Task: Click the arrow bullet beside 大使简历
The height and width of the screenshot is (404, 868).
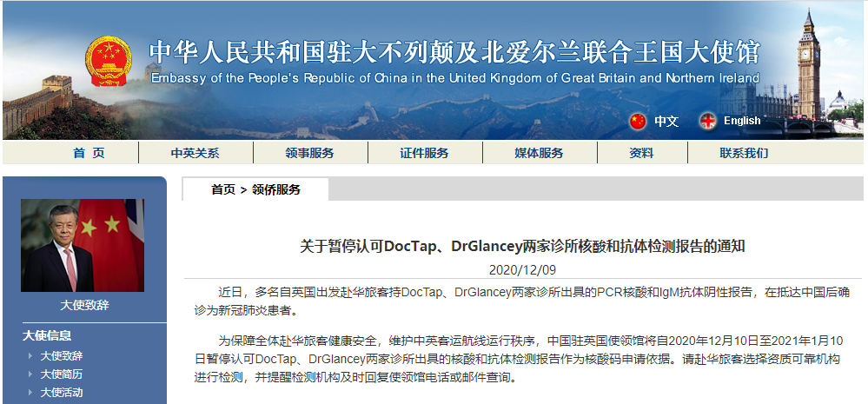Action: [30, 374]
